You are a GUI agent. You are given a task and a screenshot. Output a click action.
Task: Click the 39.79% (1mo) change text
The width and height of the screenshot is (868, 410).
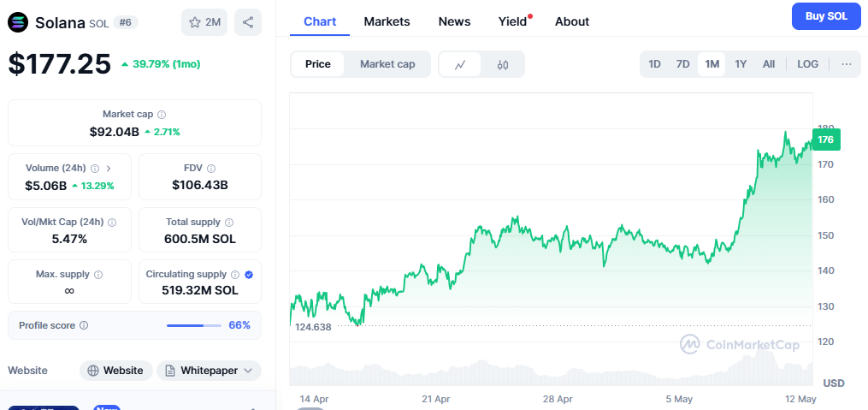tap(165, 64)
